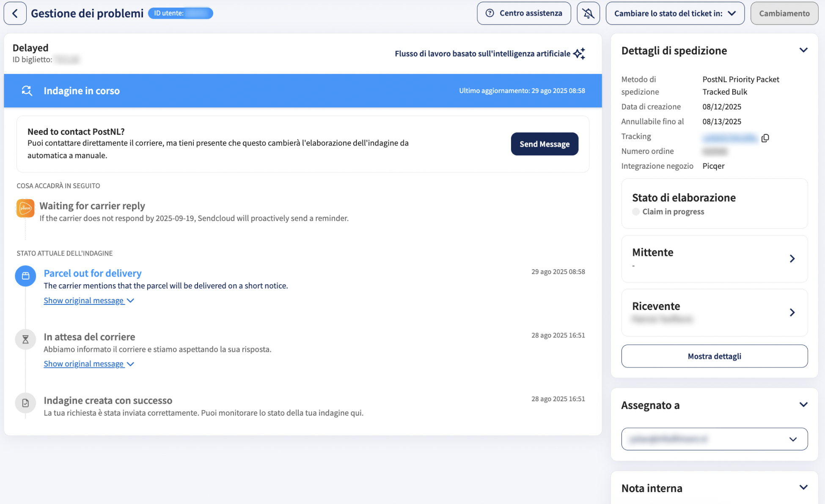Click Mostra dettagli button
825x504 pixels.
714,356
